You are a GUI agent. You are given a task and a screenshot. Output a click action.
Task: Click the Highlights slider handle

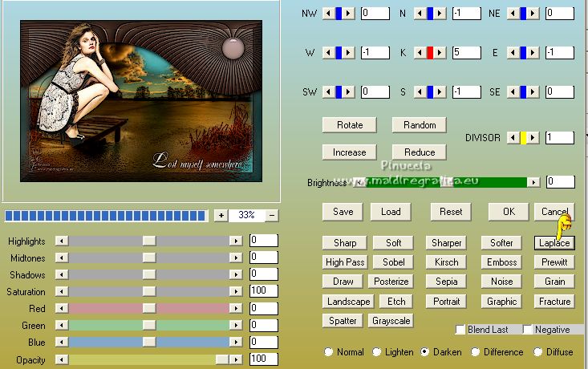[x=149, y=241]
